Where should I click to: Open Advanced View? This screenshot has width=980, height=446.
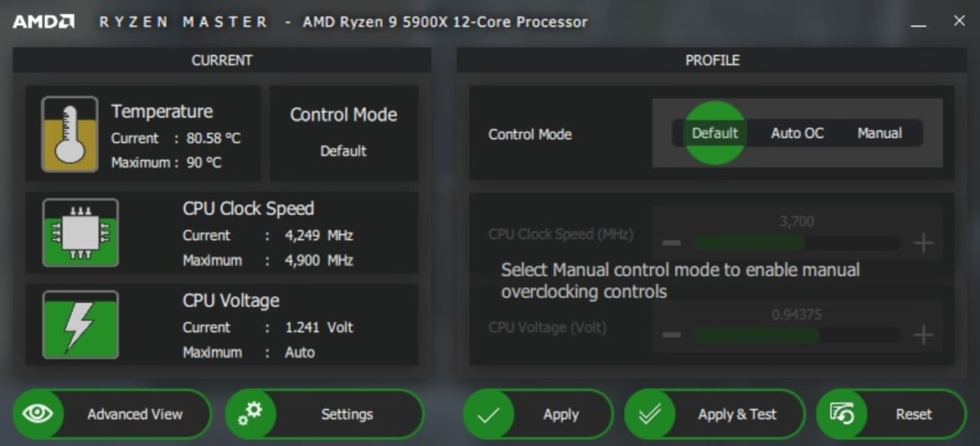[112, 414]
